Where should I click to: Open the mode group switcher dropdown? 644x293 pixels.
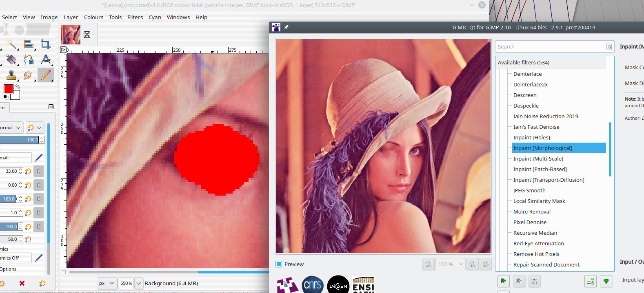(x=35, y=128)
